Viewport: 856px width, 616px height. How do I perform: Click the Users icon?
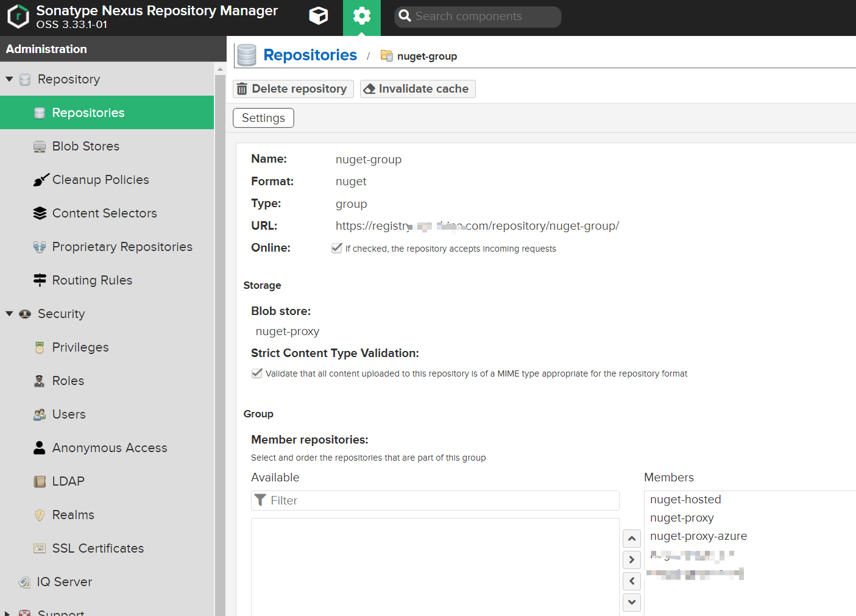(x=40, y=414)
